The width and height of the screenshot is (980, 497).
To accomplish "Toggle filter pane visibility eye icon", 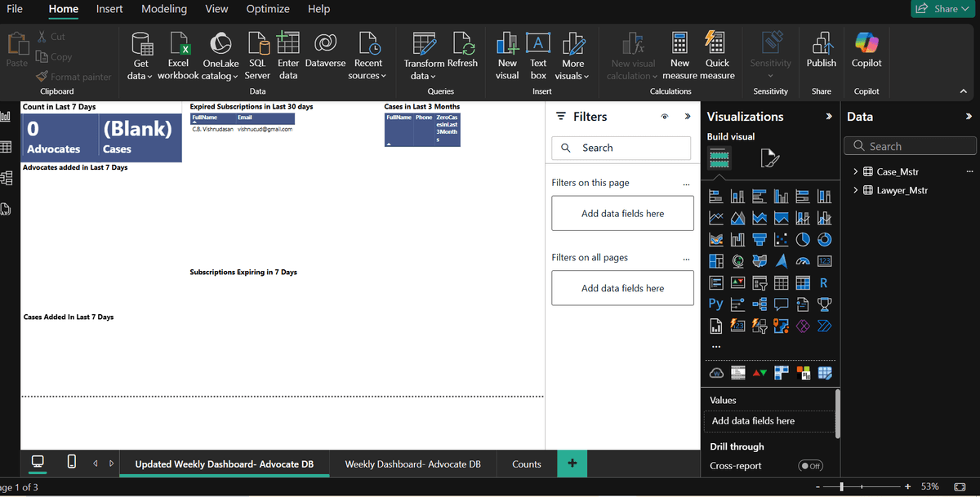I will 666,117.
